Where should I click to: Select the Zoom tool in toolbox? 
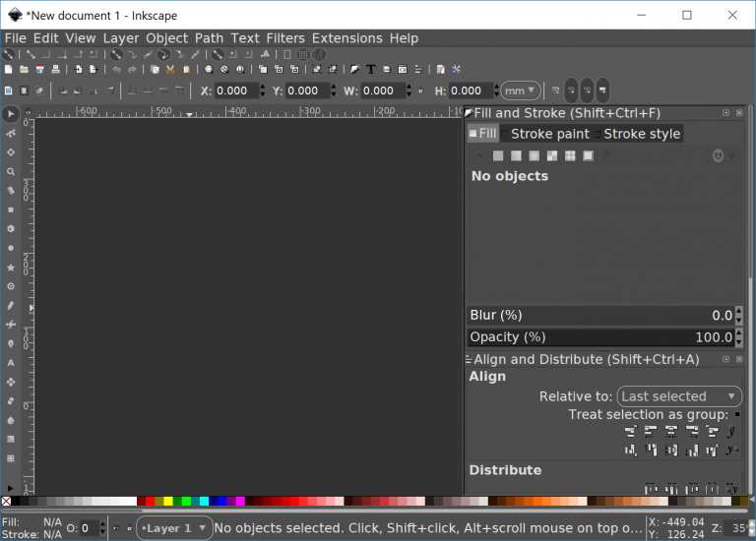(11, 171)
